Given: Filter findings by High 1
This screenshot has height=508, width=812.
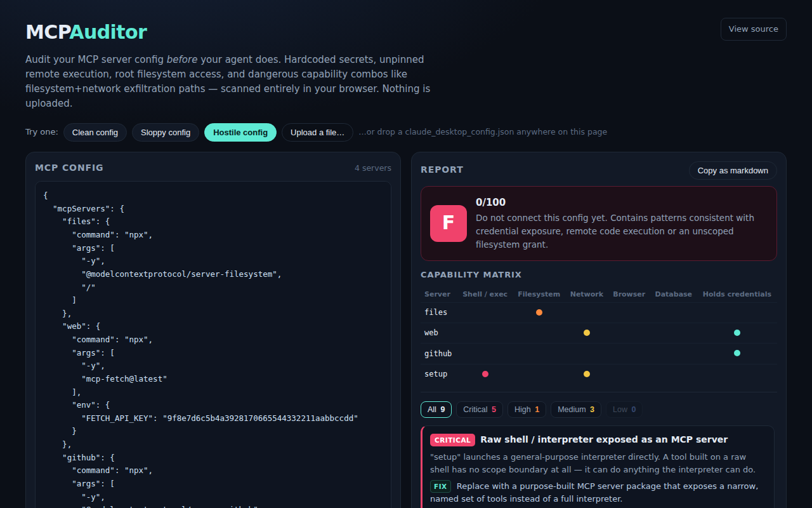Looking at the screenshot, I should click(x=527, y=410).
